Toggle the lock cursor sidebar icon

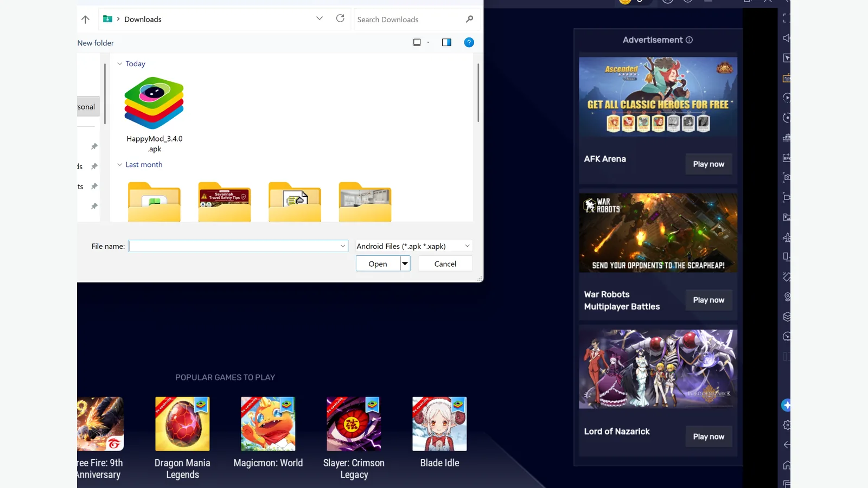coord(786,58)
